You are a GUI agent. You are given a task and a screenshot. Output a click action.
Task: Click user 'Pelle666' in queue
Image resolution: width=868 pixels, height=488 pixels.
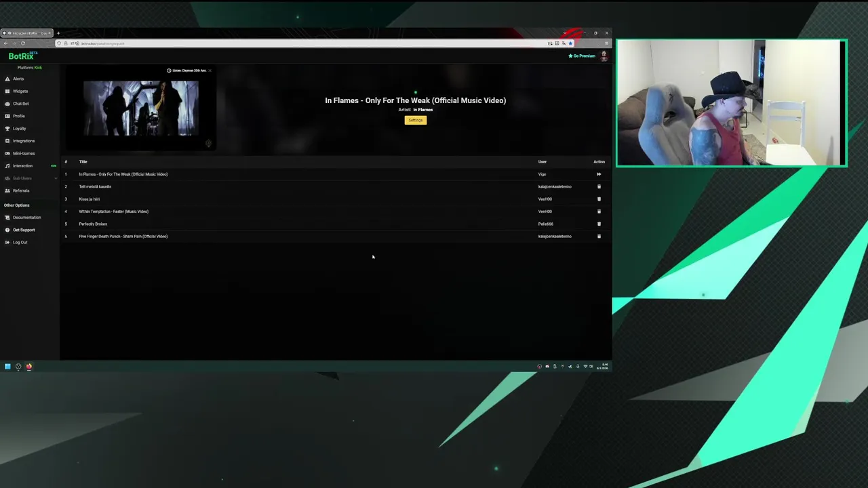[545, 224]
